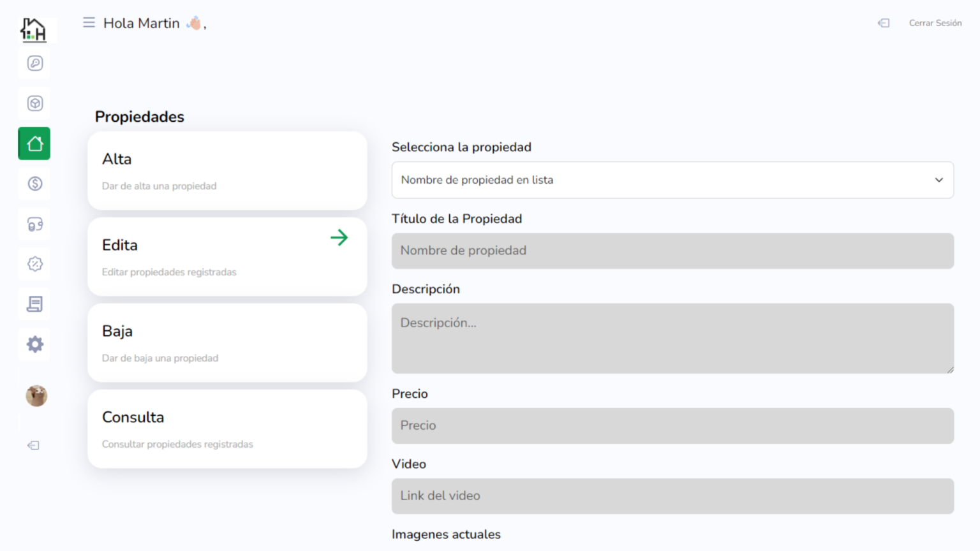Open the receipt document icon in sidebar
This screenshot has height=551, width=980.
pos(35,304)
